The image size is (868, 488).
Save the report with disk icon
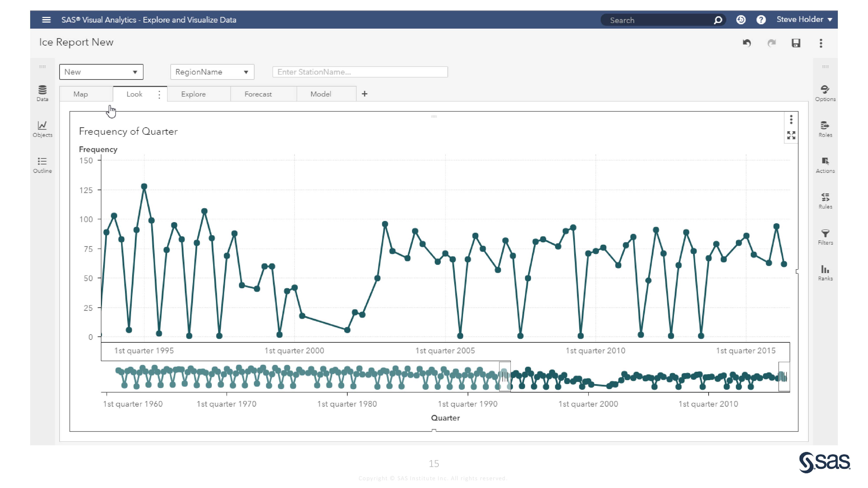796,43
